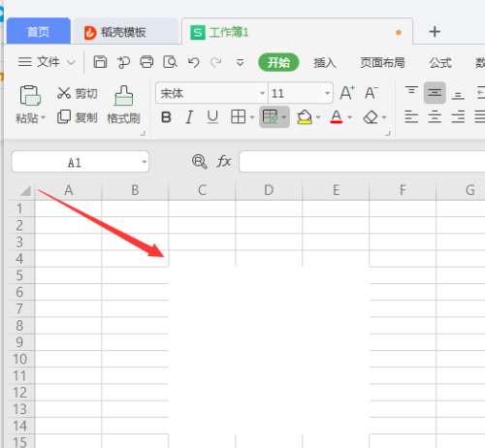The width and height of the screenshot is (485, 448).
Task: Click the Undo arrow
Action: pos(193,62)
